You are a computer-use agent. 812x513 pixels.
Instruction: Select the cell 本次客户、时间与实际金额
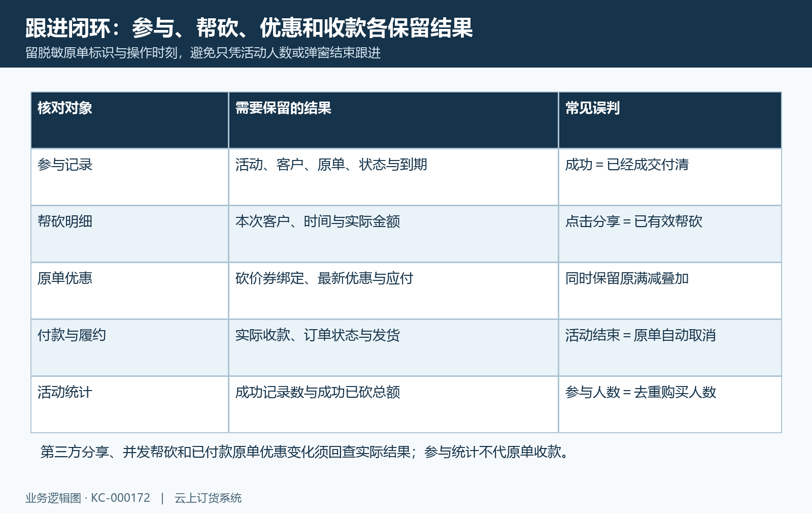pos(393,234)
